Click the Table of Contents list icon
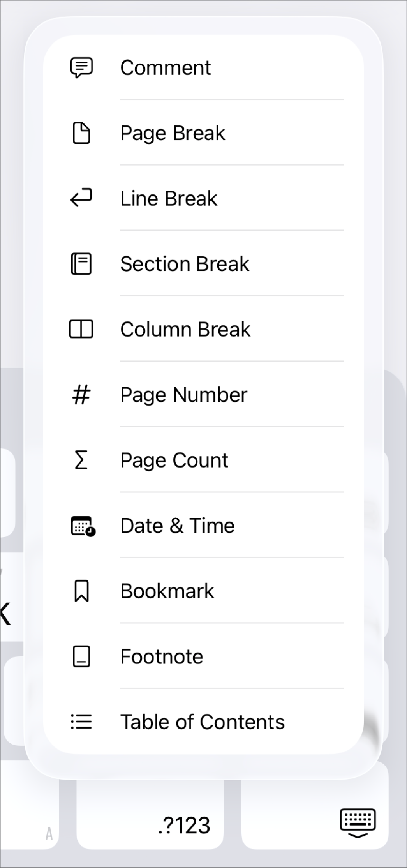 (81, 722)
